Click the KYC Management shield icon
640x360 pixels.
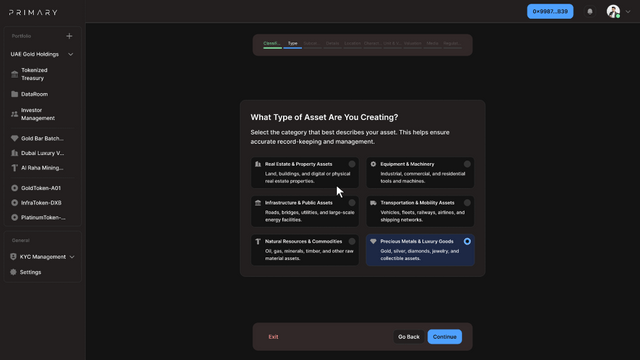pyautogui.click(x=13, y=257)
